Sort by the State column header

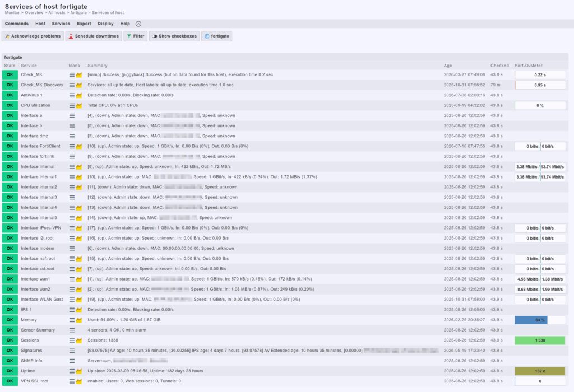pos(10,66)
